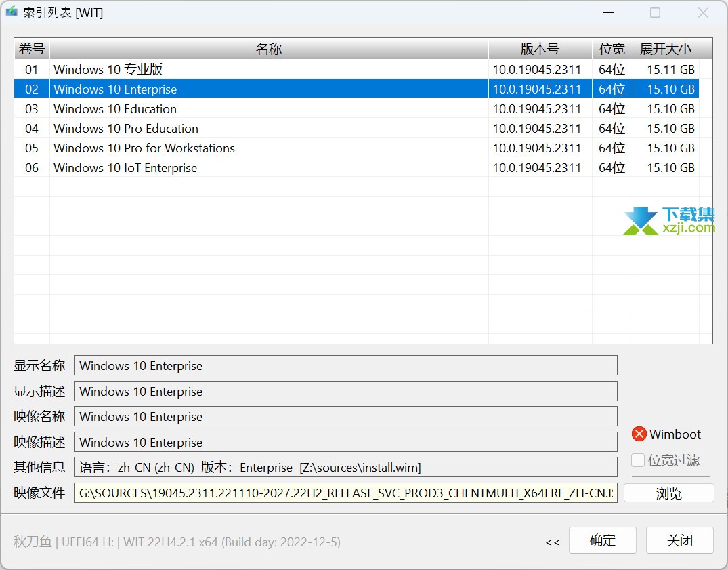728x570 pixels.
Task: Collapse details with the << button
Action: [x=553, y=542]
